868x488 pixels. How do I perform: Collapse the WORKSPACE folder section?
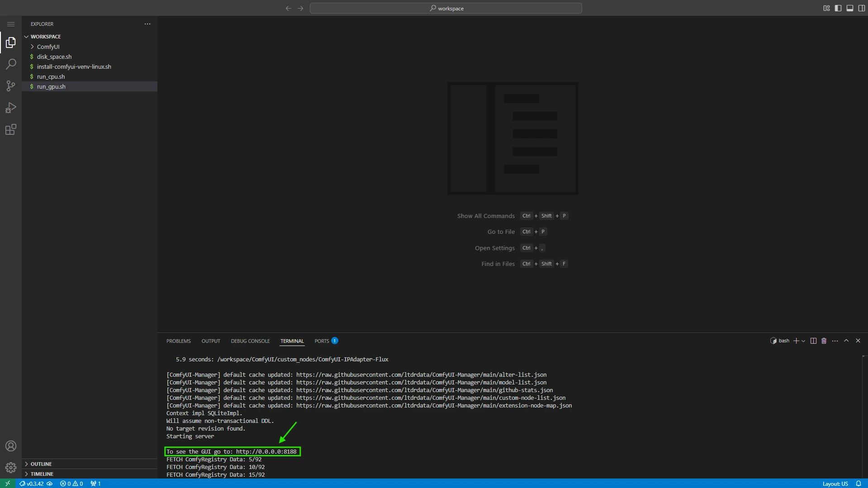point(90,37)
